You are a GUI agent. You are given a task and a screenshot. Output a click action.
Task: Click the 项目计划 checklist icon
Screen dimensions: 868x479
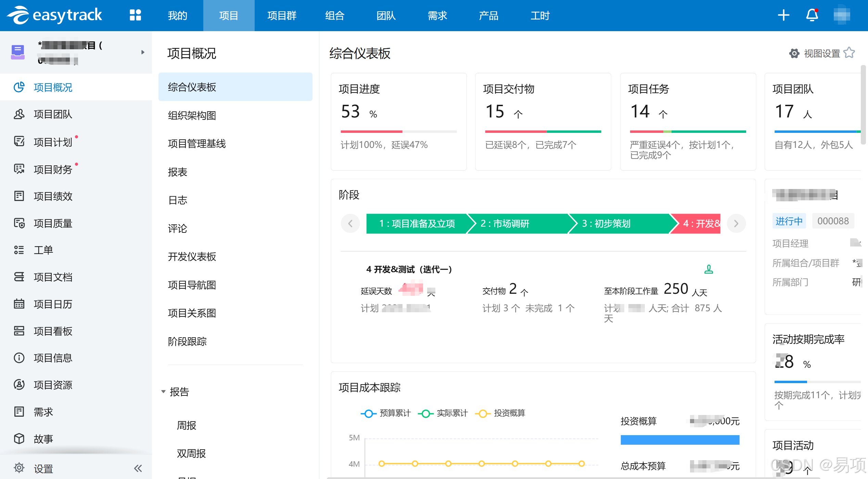click(x=19, y=141)
